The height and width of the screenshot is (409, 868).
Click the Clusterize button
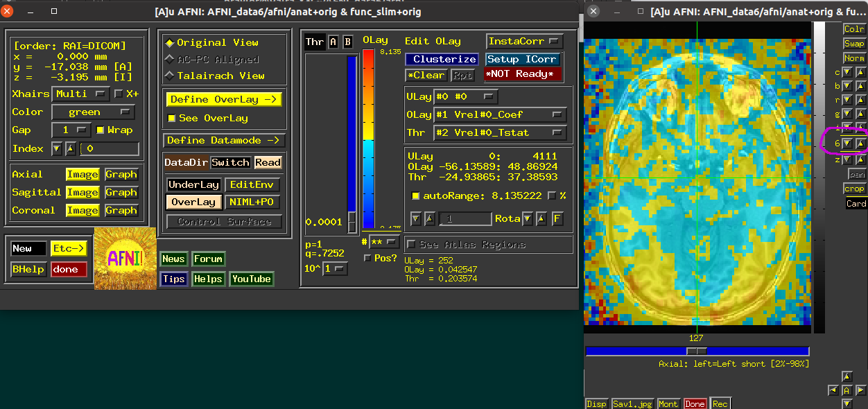point(442,60)
